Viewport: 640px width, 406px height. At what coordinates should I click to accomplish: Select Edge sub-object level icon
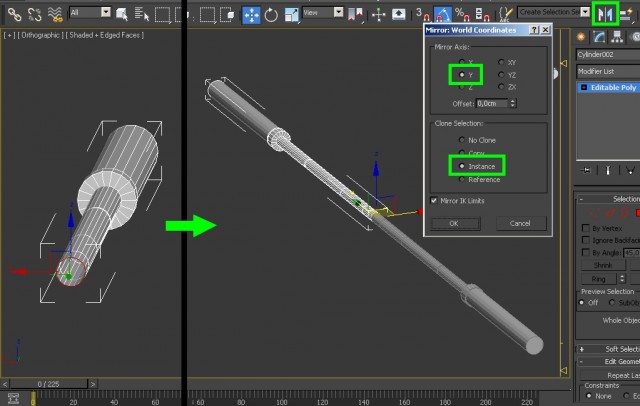pos(610,213)
